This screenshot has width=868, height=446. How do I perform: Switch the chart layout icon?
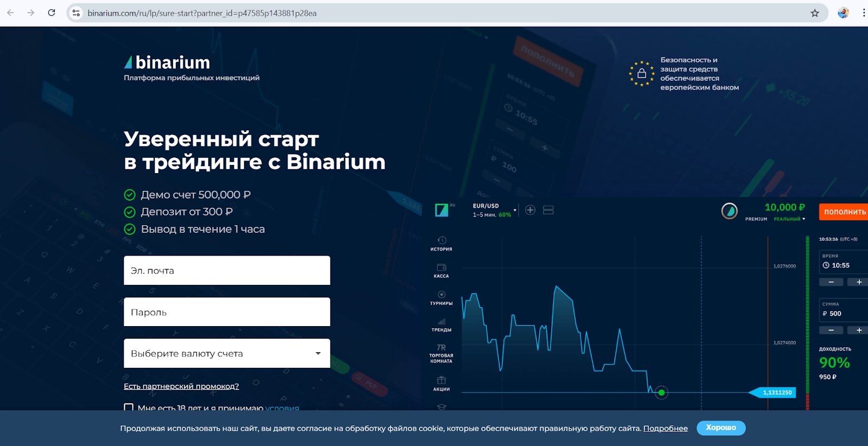tap(548, 210)
